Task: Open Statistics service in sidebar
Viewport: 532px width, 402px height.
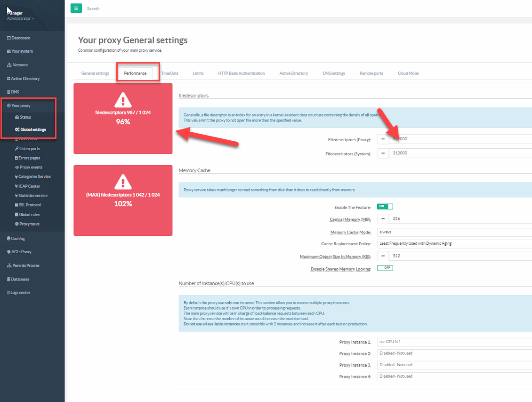Action: point(32,195)
